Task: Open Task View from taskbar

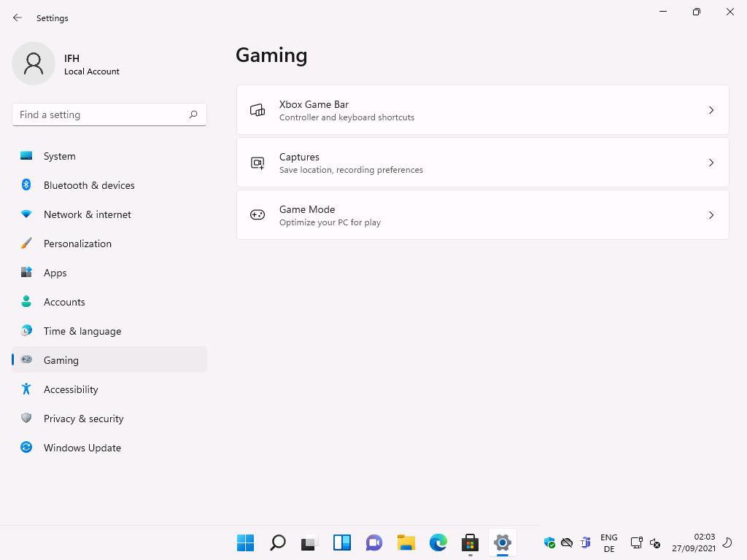Action: [x=309, y=542]
